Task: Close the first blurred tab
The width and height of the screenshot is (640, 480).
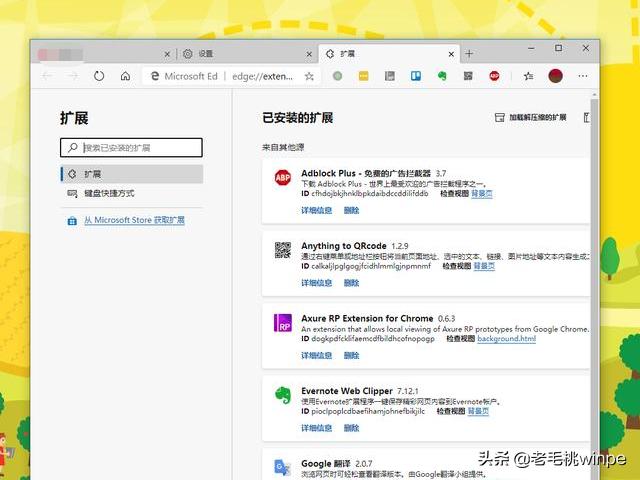Action: coord(167,54)
